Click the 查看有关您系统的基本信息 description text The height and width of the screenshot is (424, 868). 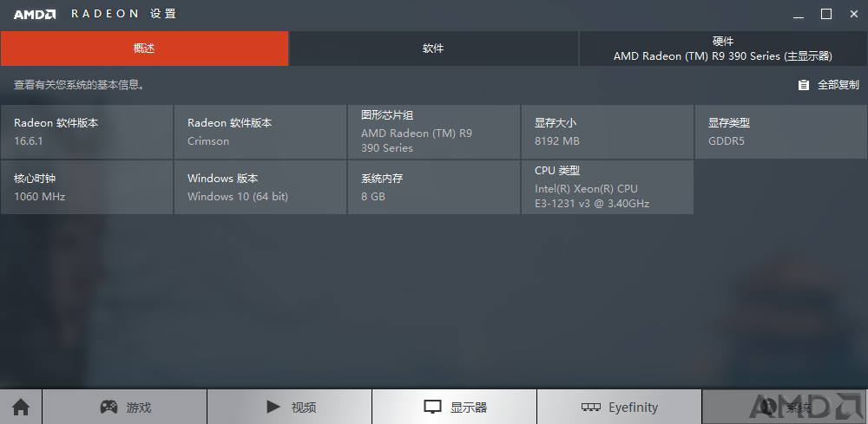[x=79, y=85]
